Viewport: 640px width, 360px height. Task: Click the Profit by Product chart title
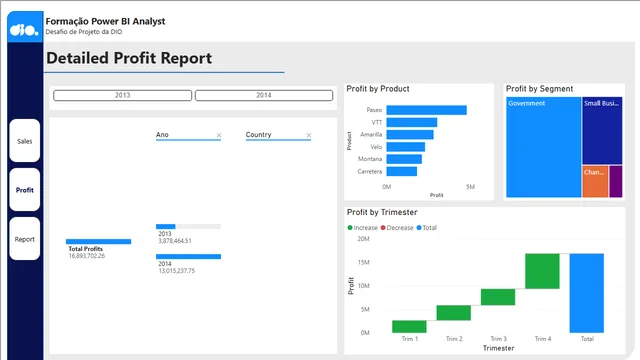click(x=378, y=89)
